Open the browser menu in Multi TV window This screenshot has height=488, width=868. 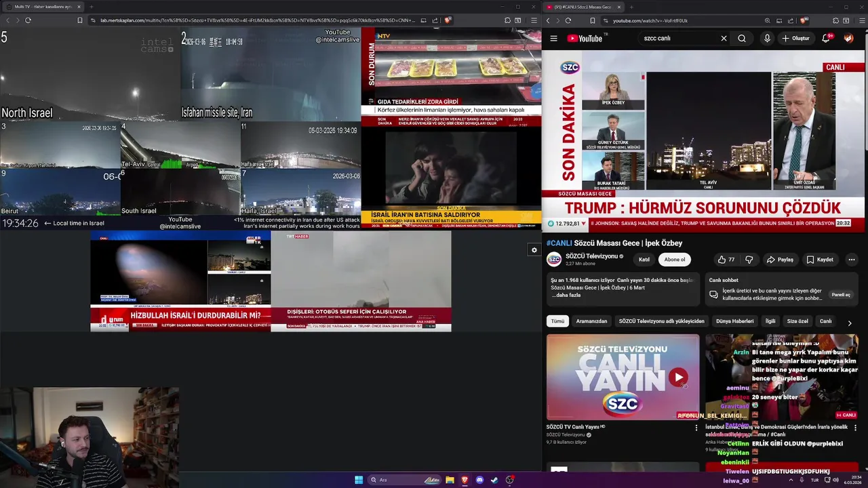(x=534, y=20)
